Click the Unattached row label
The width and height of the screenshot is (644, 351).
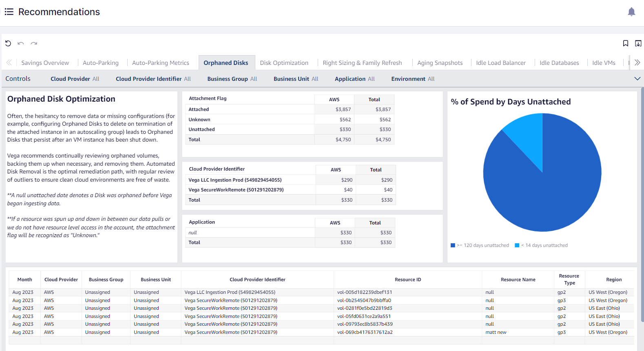(201, 129)
